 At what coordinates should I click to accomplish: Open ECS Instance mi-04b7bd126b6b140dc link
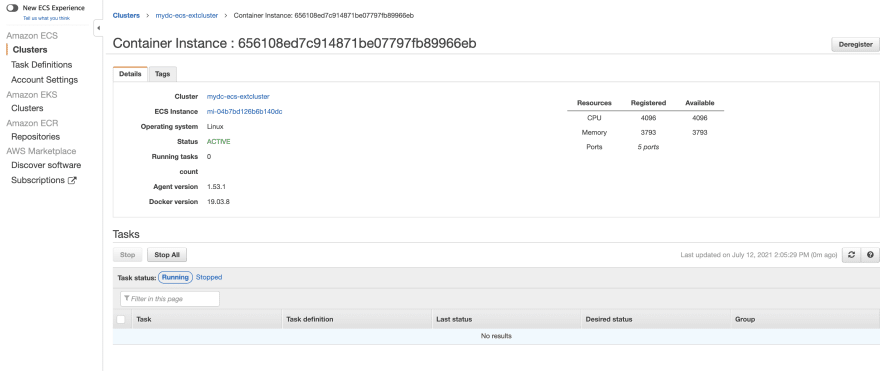(245, 112)
